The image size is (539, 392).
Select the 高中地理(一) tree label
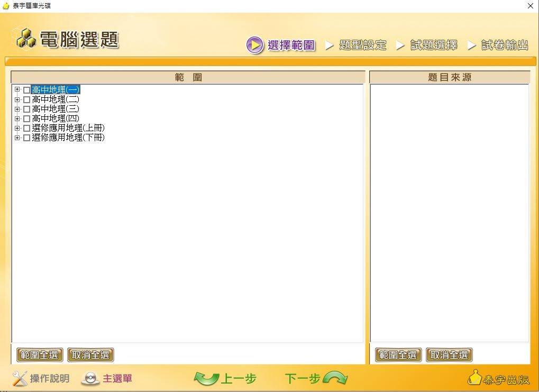56,90
